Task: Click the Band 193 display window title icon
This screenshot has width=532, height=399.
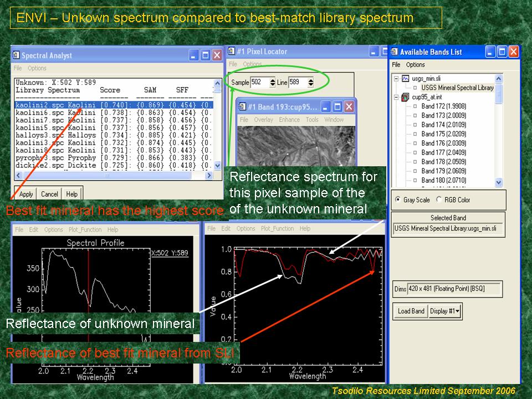Action: (x=242, y=107)
